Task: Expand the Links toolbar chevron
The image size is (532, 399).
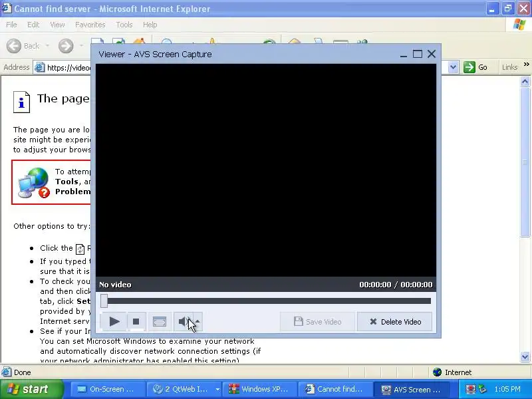Action: (526, 64)
